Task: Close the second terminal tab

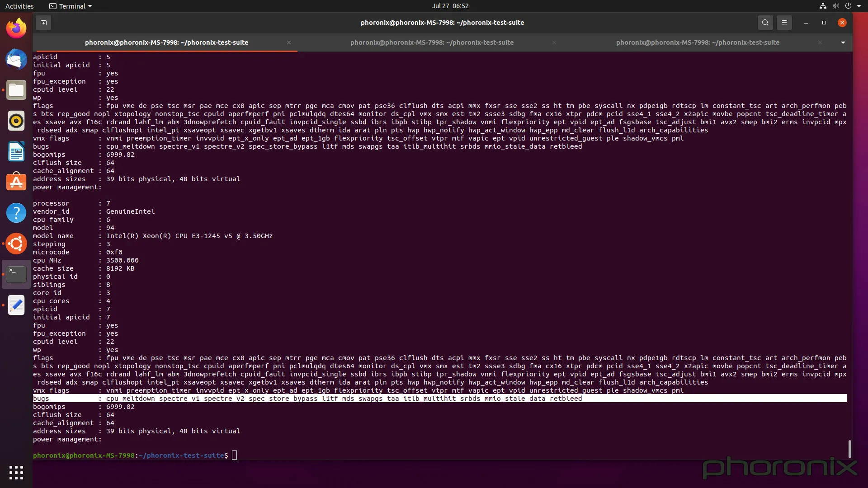Action: [x=554, y=42]
